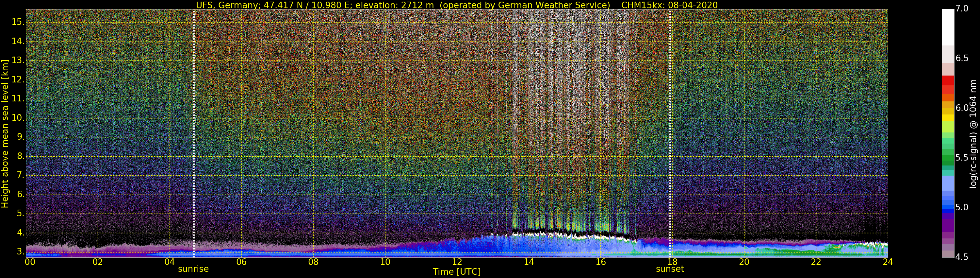This screenshot has width=980, height=278.
Task: Click the time tick '06'
Action: click(x=242, y=262)
